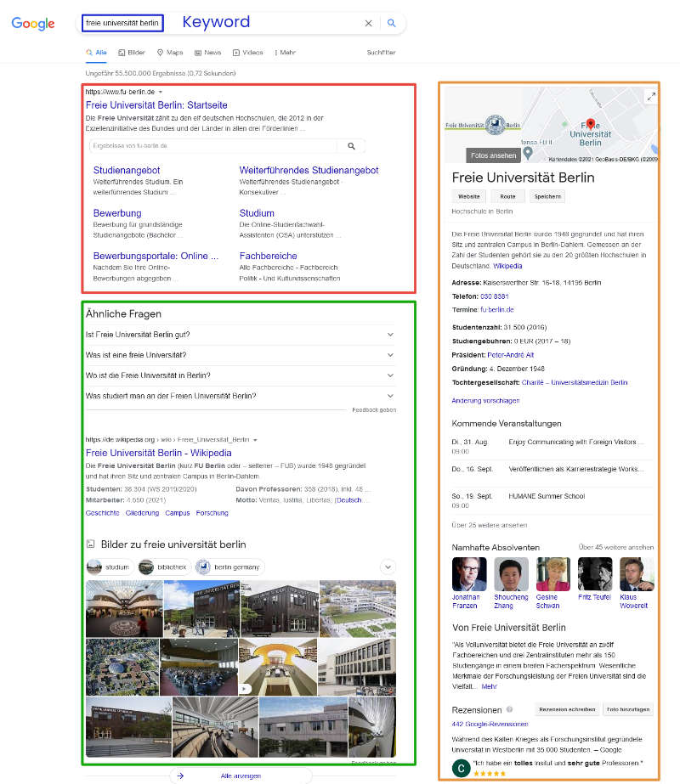Click the Speichern button in knowledge panel
The image size is (680, 784).
point(547,196)
